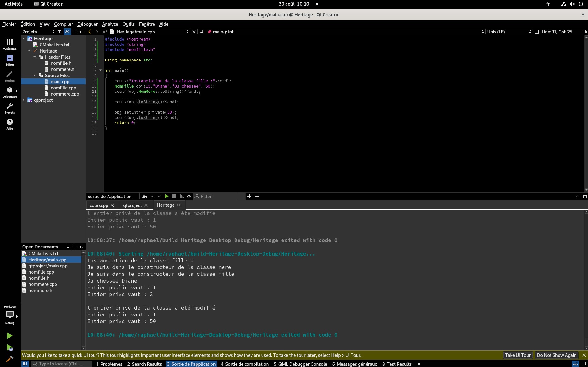Open the Unix (LF) line ending dropdown
Viewport: 588px width, 367px height.
[509, 32]
